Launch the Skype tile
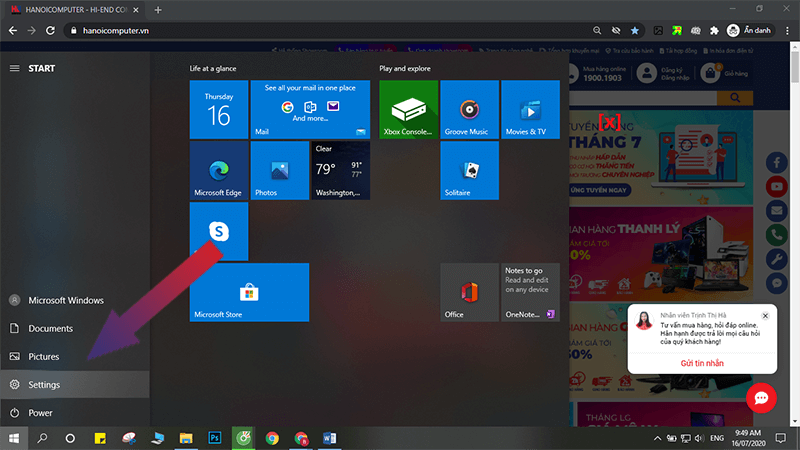 (219, 231)
